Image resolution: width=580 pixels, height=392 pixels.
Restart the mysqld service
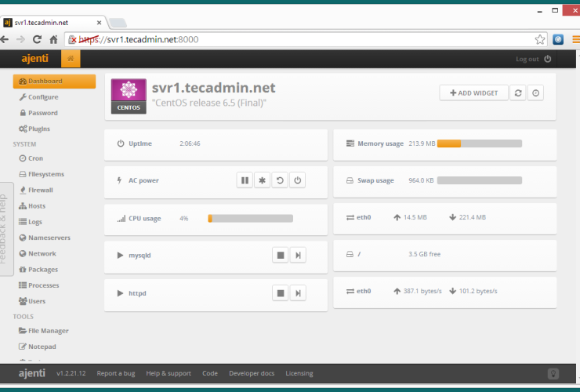tap(297, 255)
